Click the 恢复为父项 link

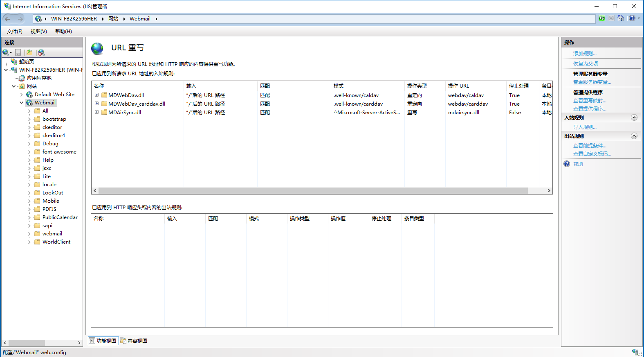pyautogui.click(x=586, y=64)
